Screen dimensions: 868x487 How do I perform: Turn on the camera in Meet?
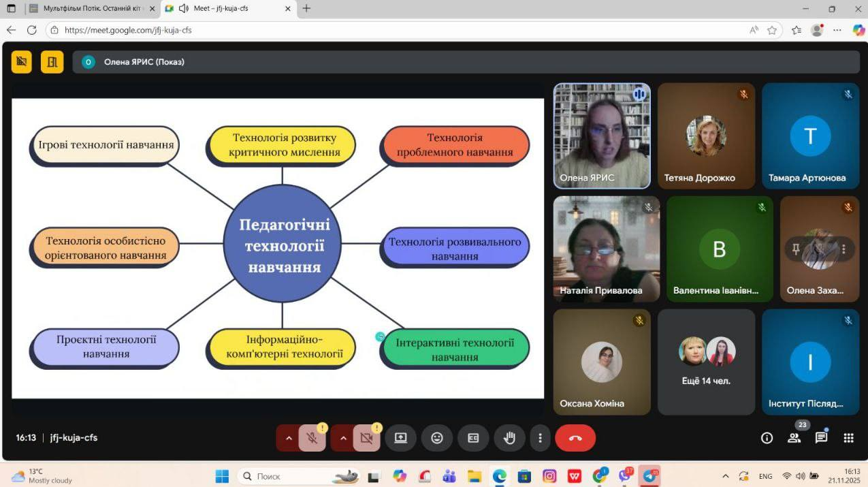(x=366, y=438)
